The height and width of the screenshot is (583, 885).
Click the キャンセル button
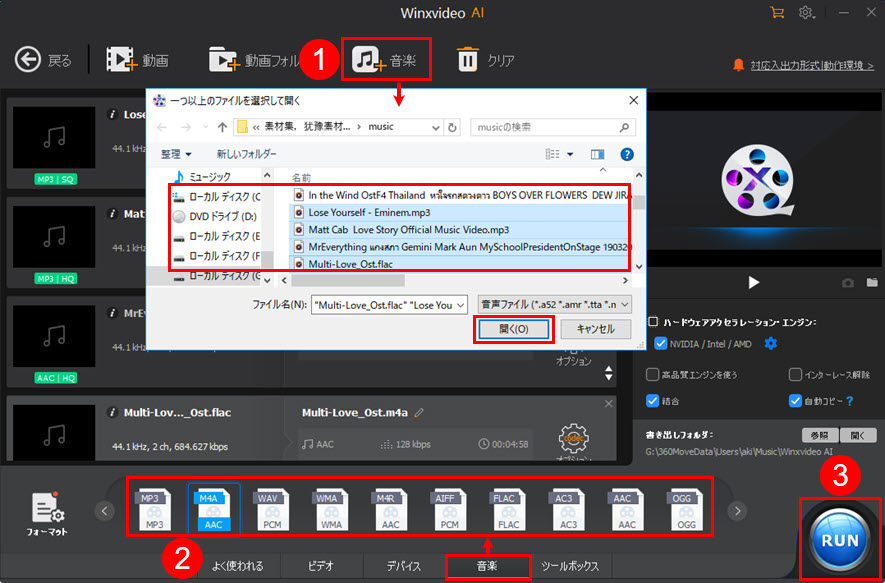(x=595, y=330)
